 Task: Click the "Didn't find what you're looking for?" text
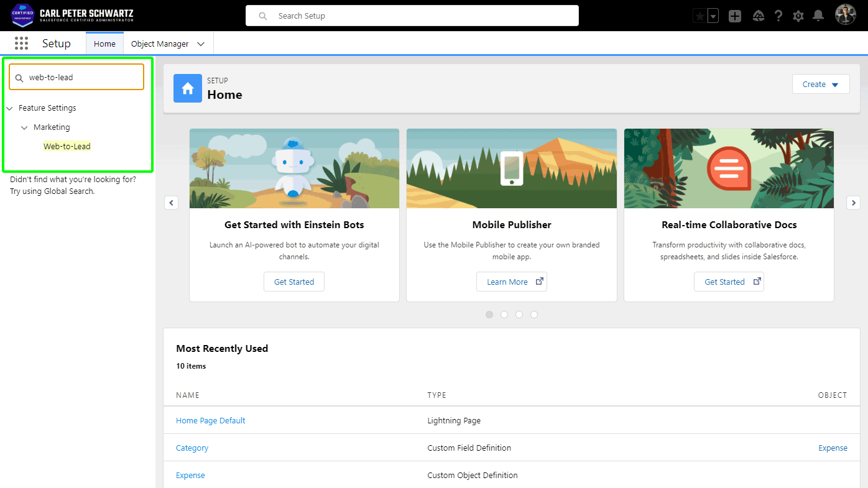(73, 180)
